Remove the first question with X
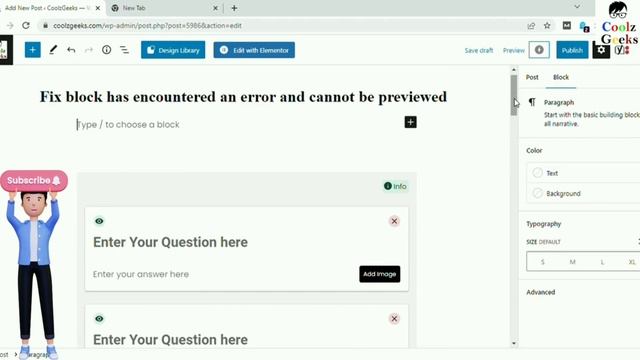Screen dimensions: 640x360 tap(394, 221)
